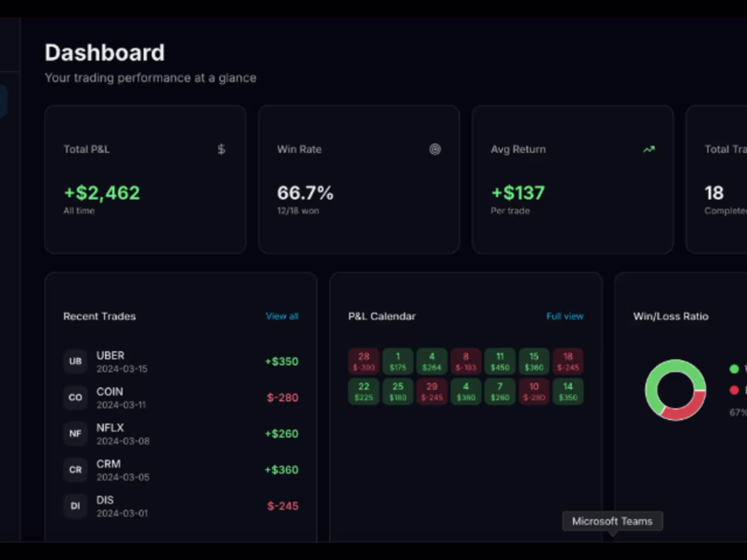The height and width of the screenshot is (560, 747).
Task: Click the Win/Loss Ratio panel title
Action: [x=671, y=316]
